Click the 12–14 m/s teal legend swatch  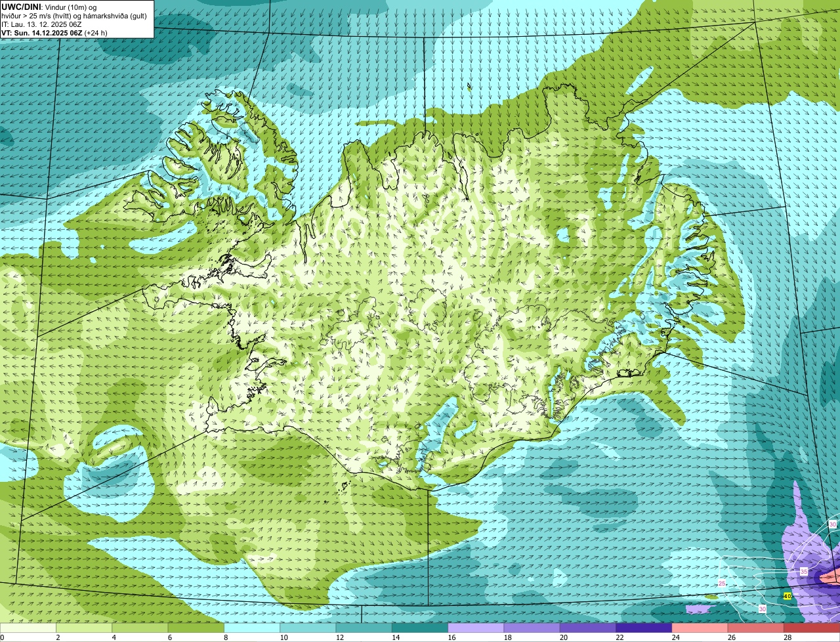[x=364, y=628]
